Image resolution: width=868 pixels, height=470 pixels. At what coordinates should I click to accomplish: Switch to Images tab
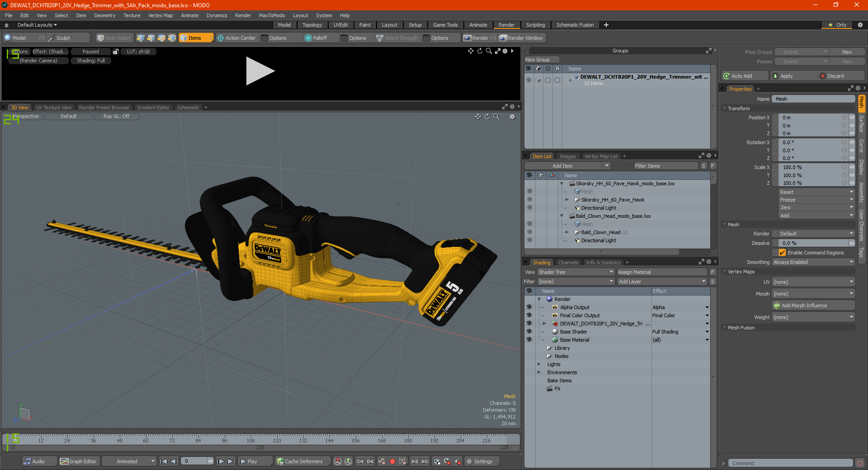(x=567, y=156)
